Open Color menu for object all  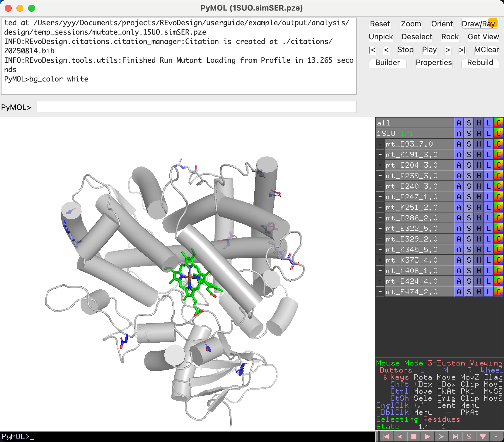coord(499,123)
